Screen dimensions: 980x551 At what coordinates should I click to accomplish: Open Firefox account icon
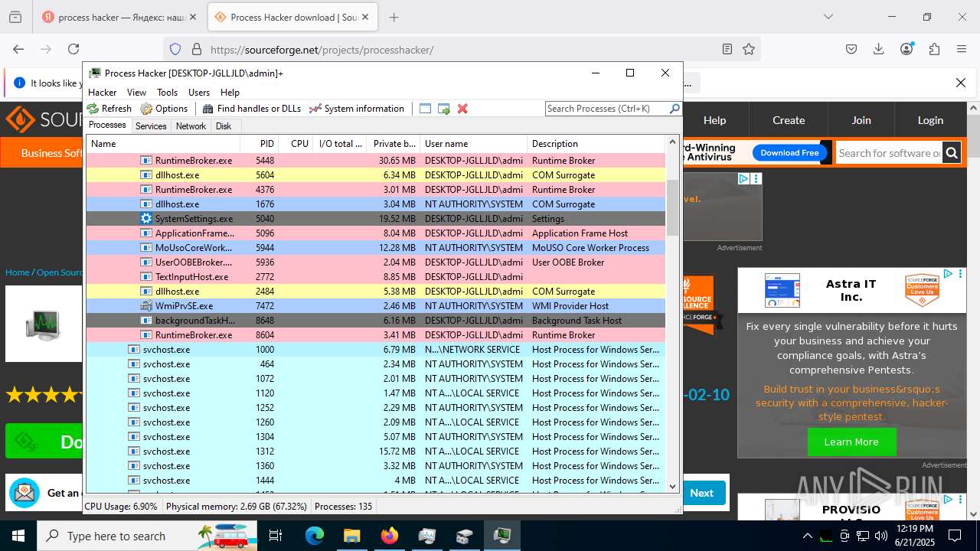(907, 49)
